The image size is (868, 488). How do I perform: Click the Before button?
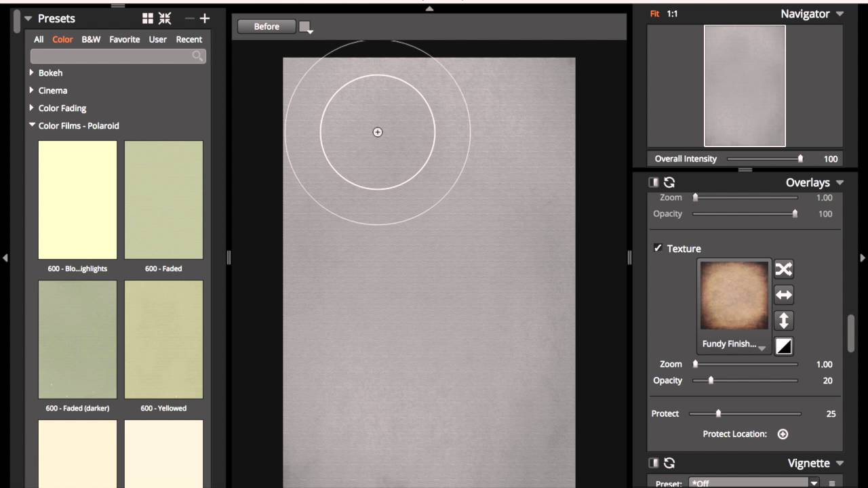[x=267, y=26]
